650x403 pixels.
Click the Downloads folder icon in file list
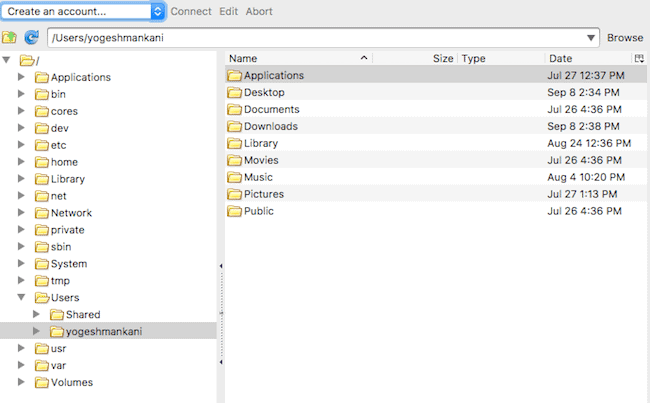[x=234, y=126]
